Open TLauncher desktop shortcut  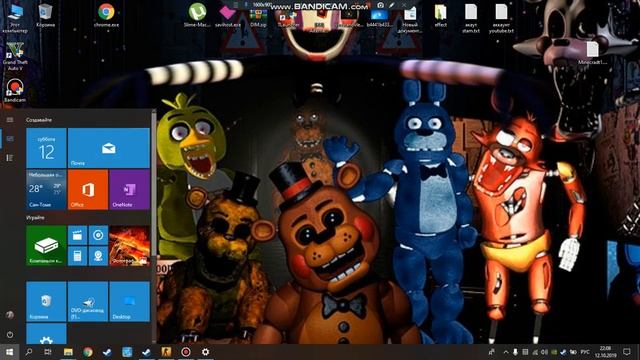[x=289, y=19]
